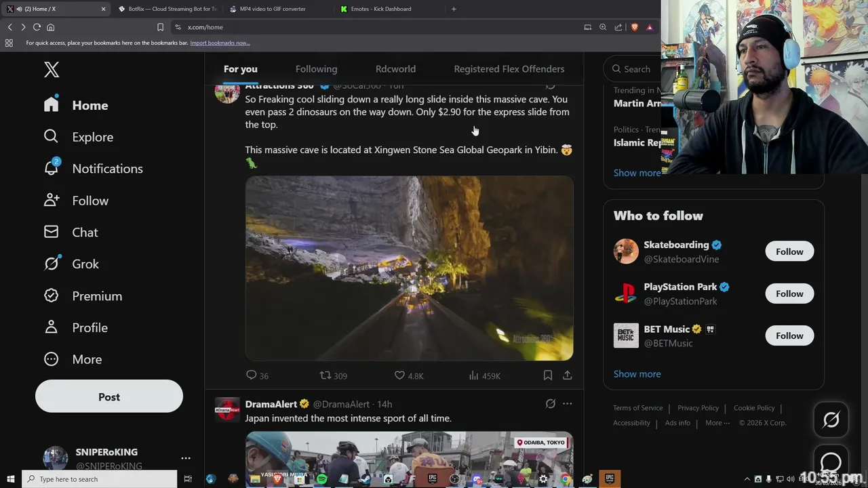Click the browser forward arrow
The height and width of the screenshot is (488, 868).
(23, 27)
